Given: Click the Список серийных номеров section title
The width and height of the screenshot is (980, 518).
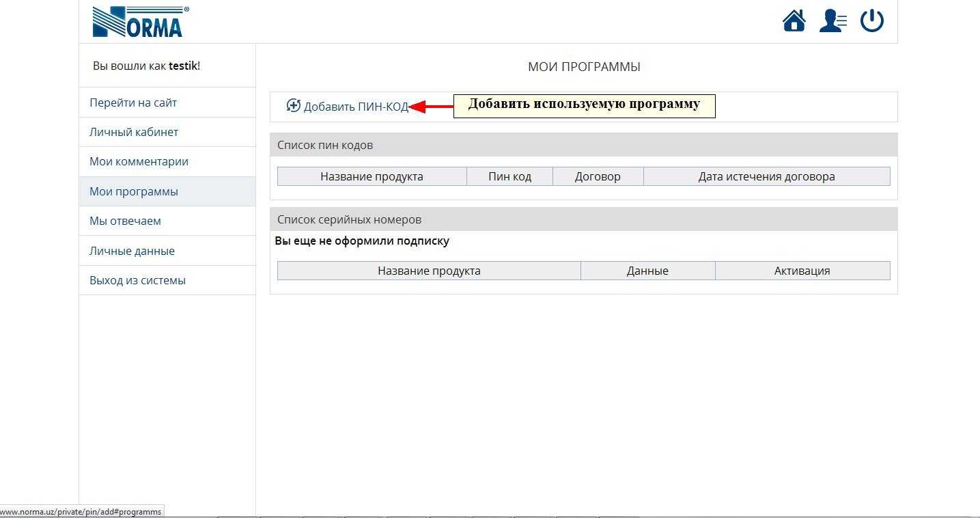Looking at the screenshot, I should coord(349,219).
